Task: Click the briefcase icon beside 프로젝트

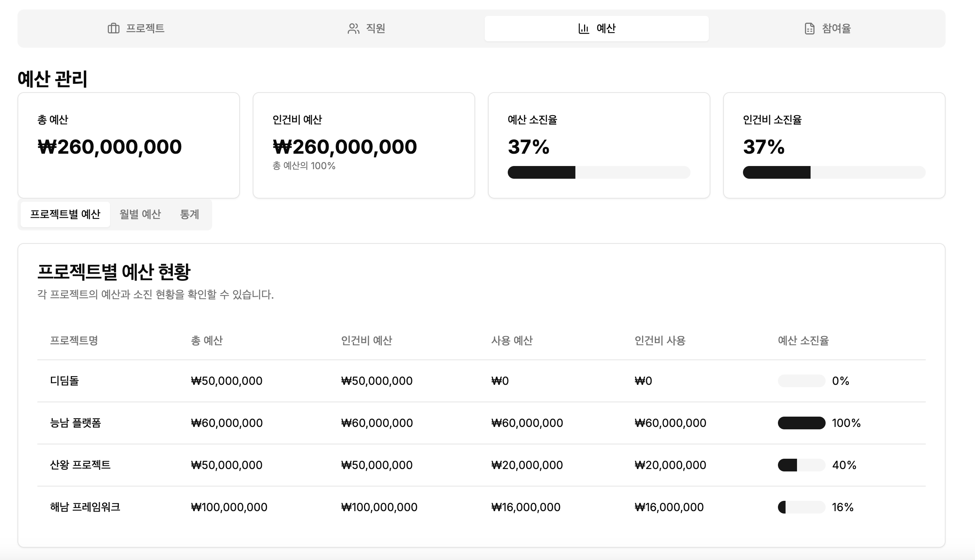Action: (113, 29)
